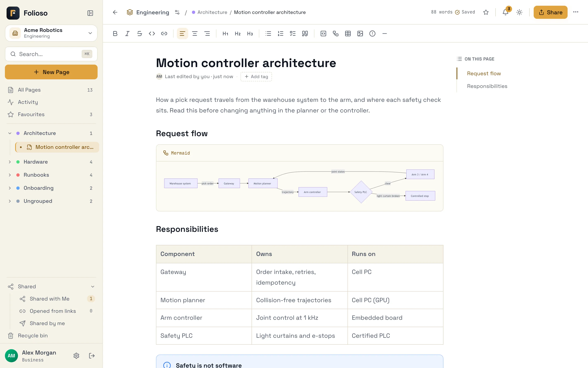Apply Heading 2 style
This screenshot has height=368, width=588.
point(238,34)
